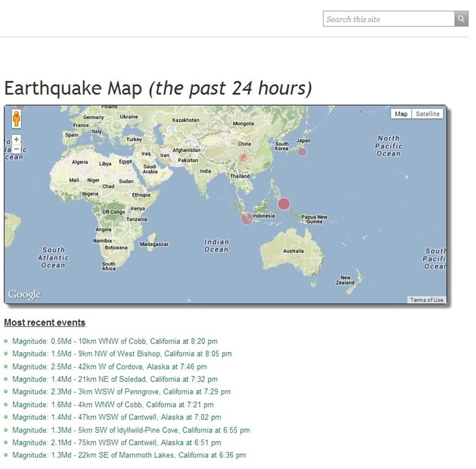Open the map Terms of Use link
Screen dimensions: 476x469
[427, 300]
